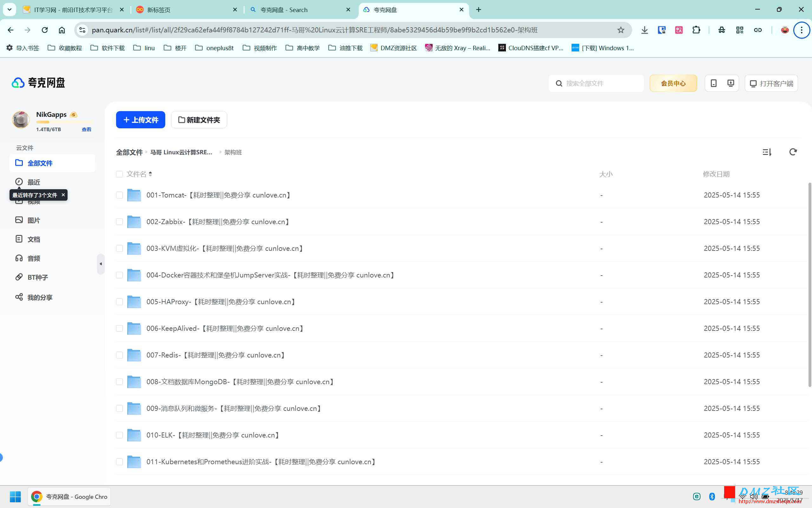Collapse the left sidebar arrow
The width and height of the screenshot is (812, 508).
(x=101, y=264)
